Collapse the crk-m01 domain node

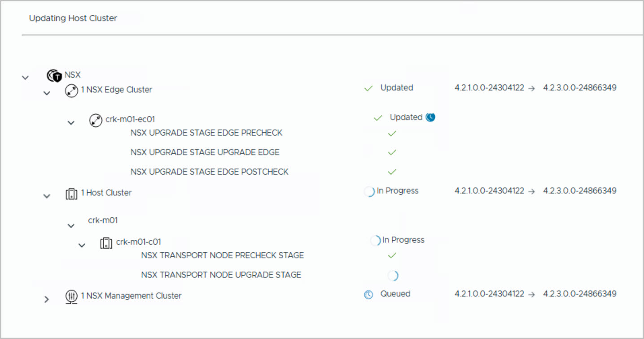71,225
